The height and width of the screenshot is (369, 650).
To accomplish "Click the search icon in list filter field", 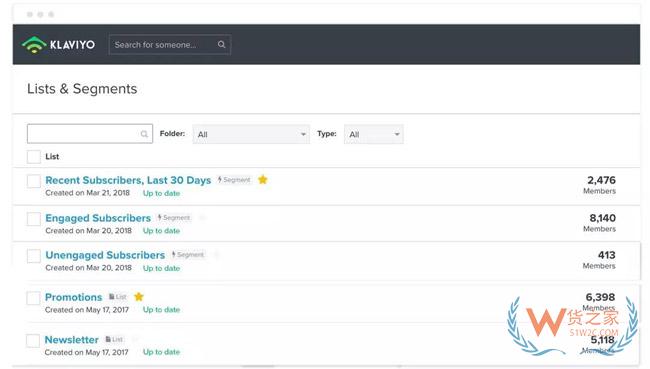I will 144,134.
